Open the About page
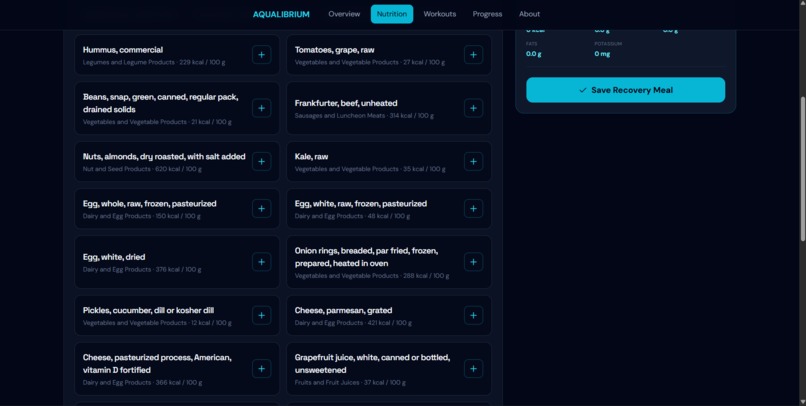Viewport: 806px width, 406px height. point(529,14)
